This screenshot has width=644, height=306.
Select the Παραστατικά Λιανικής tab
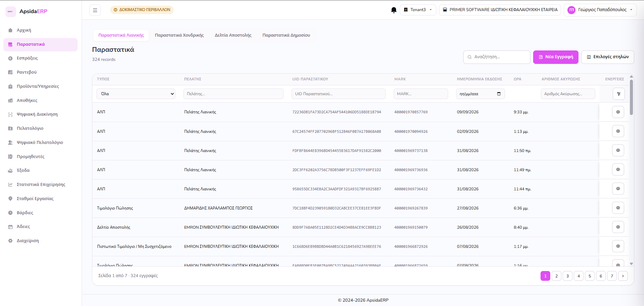pyautogui.click(x=121, y=35)
